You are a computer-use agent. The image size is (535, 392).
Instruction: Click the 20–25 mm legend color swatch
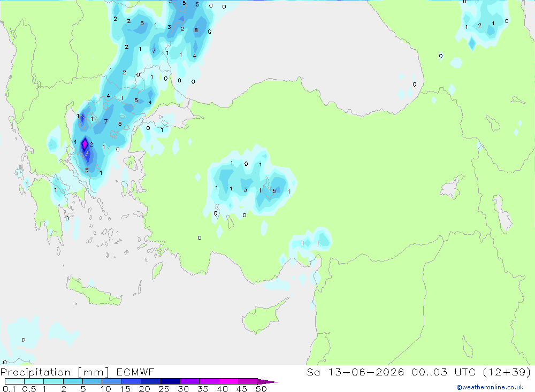(151, 381)
